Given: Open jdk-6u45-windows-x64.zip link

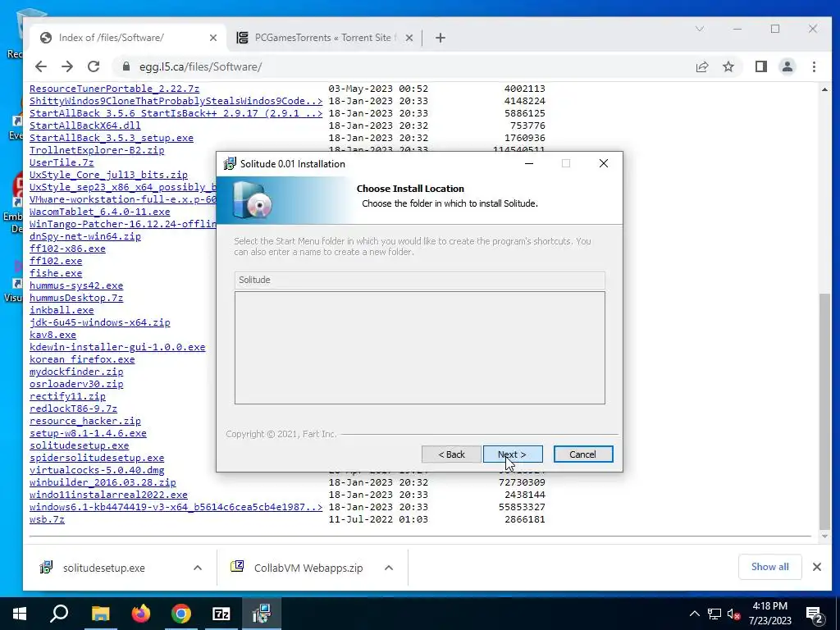Looking at the screenshot, I should tap(99, 322).
